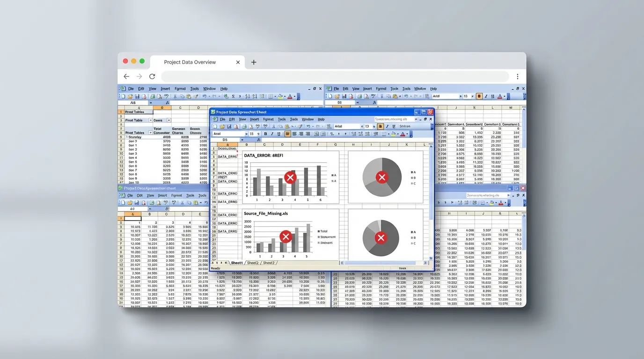
Task: Click New document icon in front spreadsheet toolbar
Action: (x=215, y=126)
